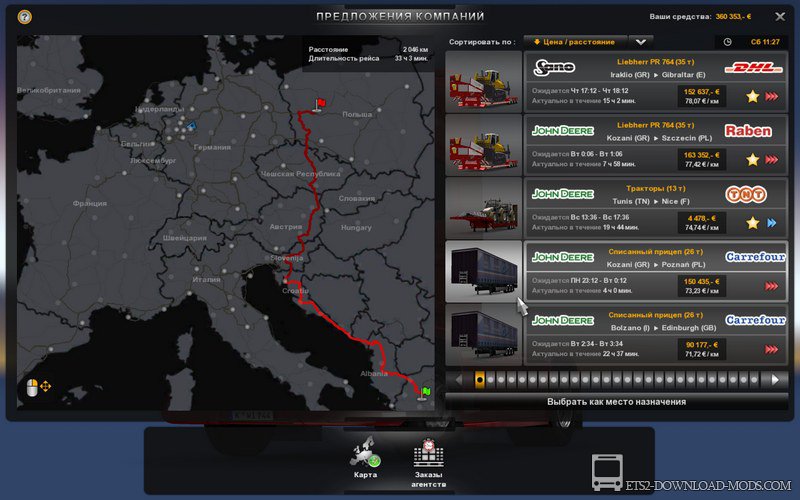Click red urgency arrows on Bolzano–Edinburgh job
Viewport: 800px width, 500px height.
point(772,349)
